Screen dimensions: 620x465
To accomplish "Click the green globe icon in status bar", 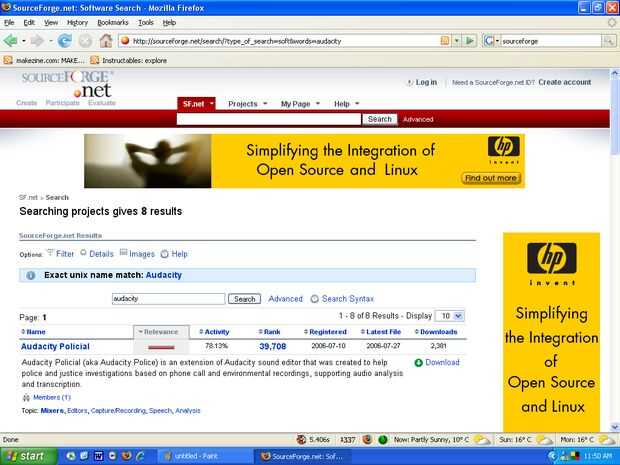I will tap(383, 440).
